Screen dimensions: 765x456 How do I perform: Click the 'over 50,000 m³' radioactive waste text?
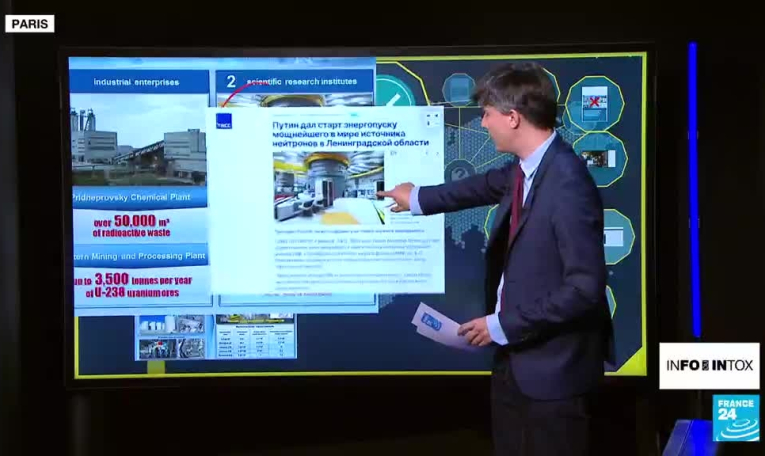click(132, 226)
